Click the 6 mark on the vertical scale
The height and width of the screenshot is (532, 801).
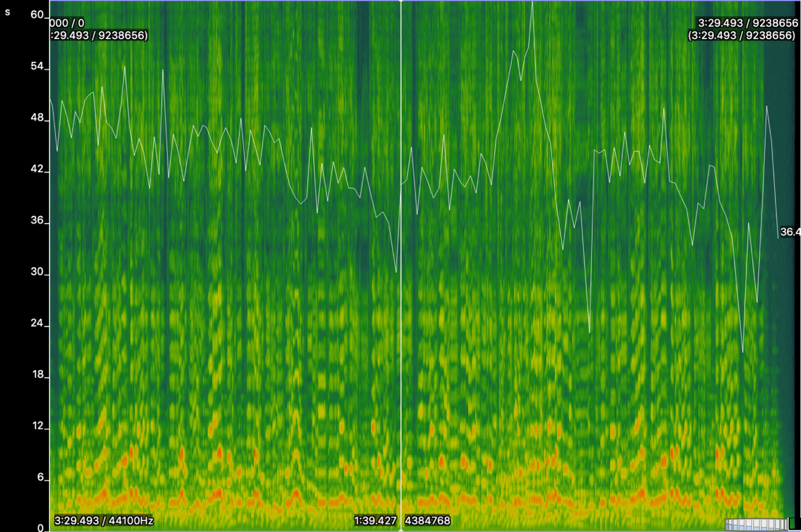pyautogui.click(x=40, y=477)
